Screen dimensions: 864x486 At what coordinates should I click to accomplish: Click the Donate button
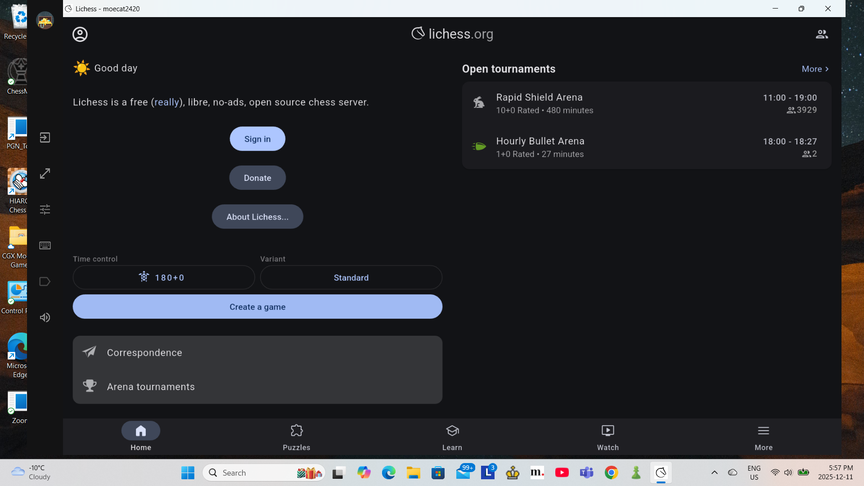(x=257, y=178)
